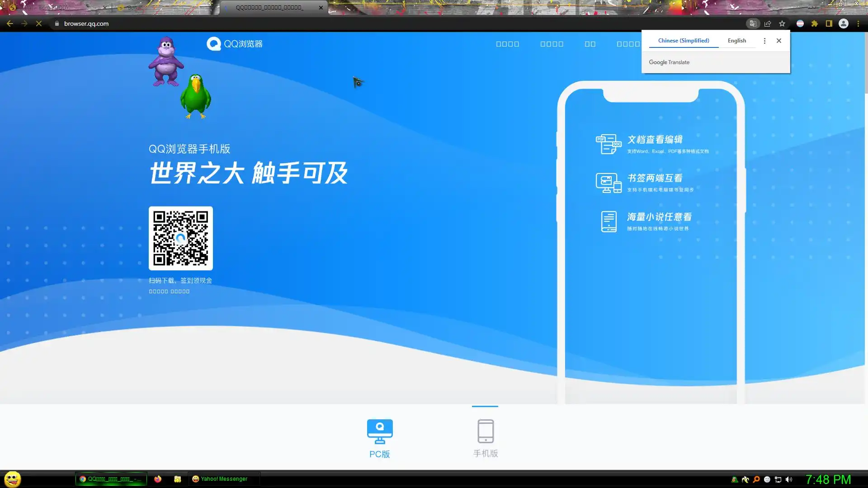Open Firefox from the taskbar
This screenshot has width=868, height=488.
[x=158, y=479]
